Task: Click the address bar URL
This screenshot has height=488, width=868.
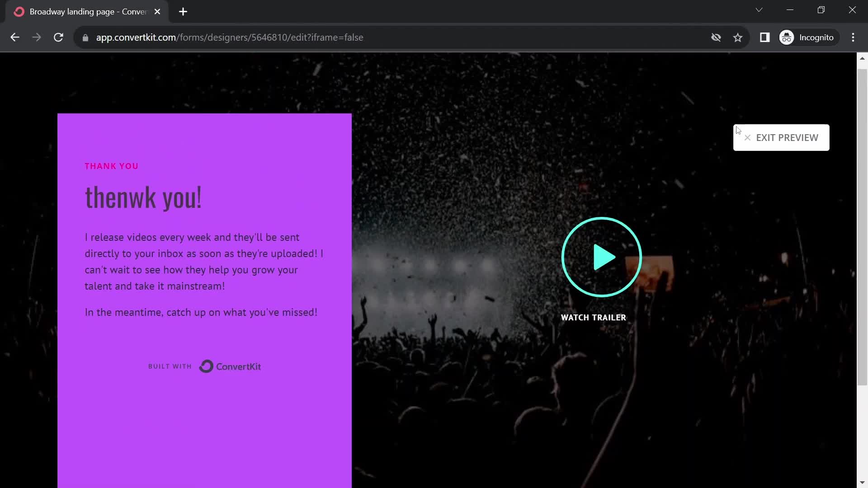Action: tap(230, 38)
